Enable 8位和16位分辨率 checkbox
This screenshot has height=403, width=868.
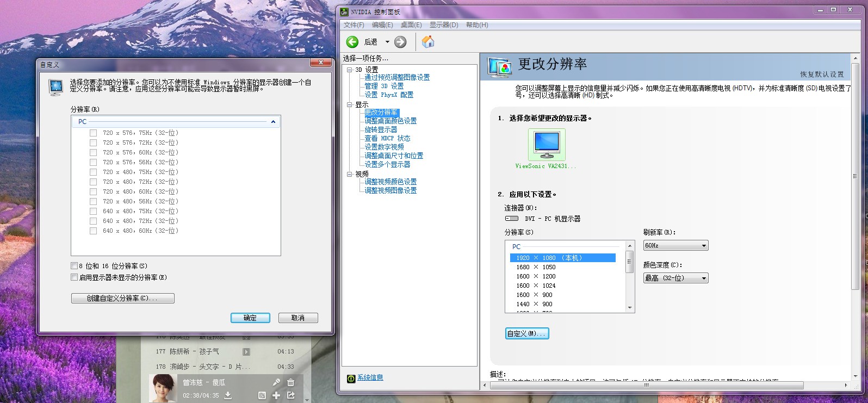(74, 266)
